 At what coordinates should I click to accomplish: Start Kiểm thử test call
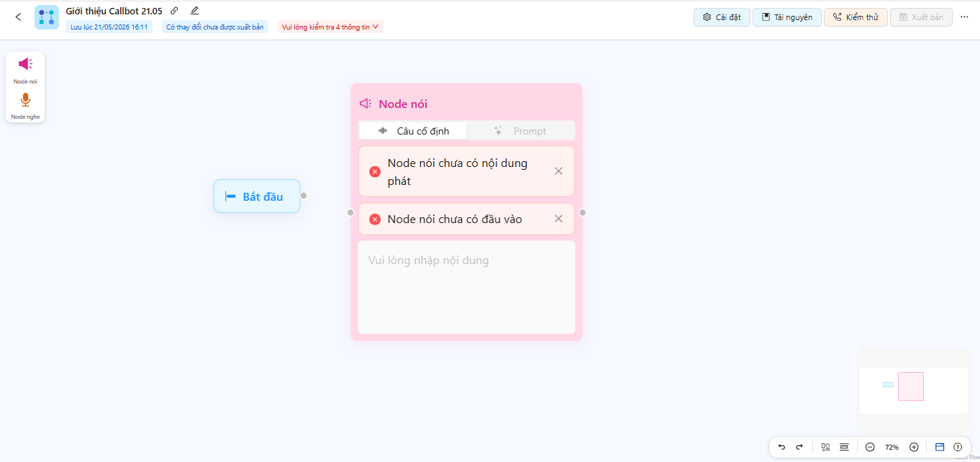(856, 17)
